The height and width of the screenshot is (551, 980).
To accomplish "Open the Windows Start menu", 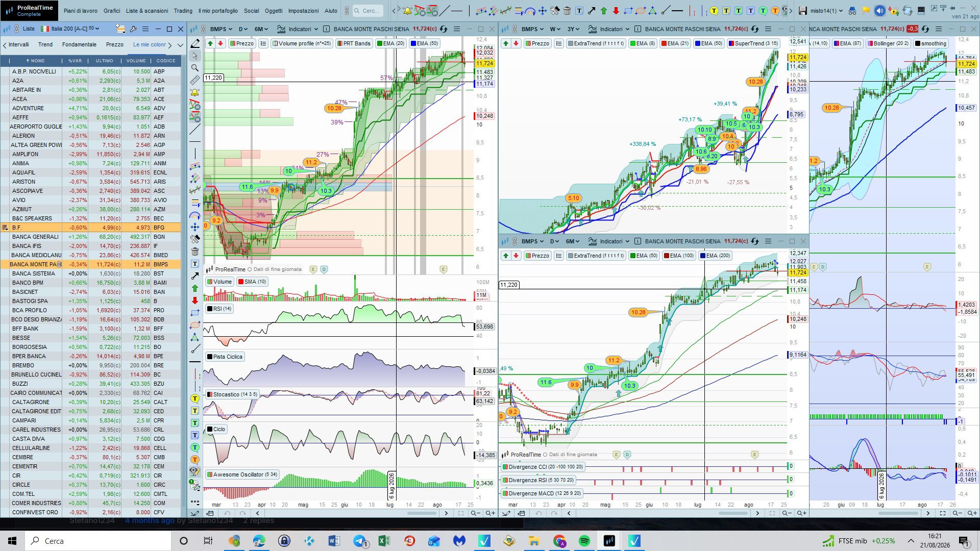I will coord(12,541).
